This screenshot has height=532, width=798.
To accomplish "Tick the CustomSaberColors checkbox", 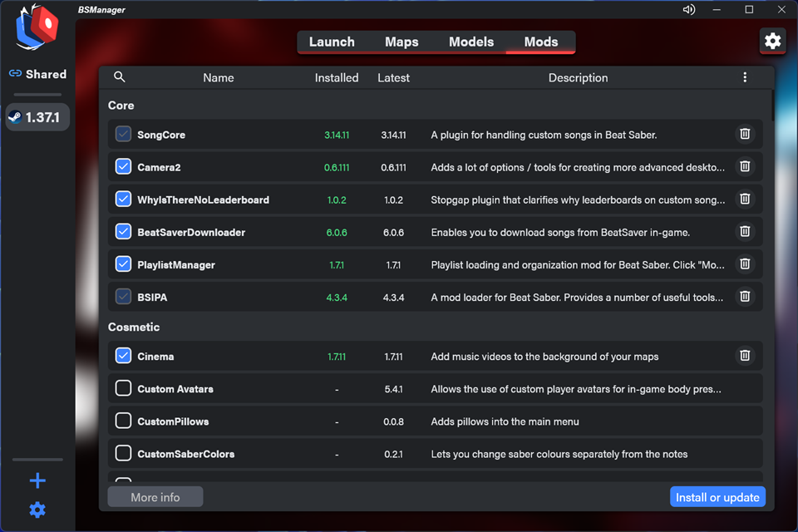I will point(123,454).
